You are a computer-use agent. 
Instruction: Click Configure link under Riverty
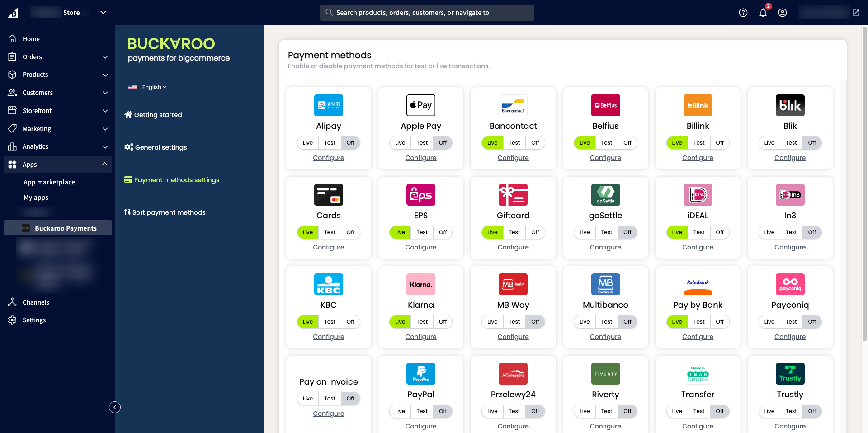tap(605, 426)
